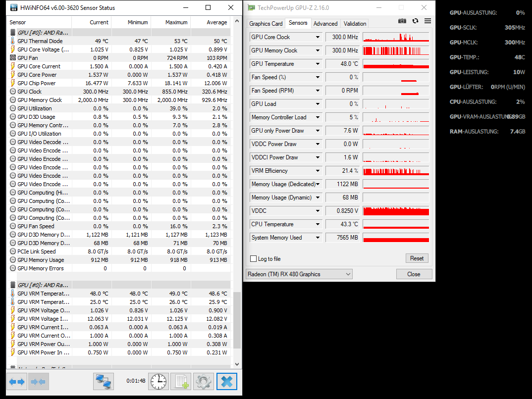Switch to the Validation tab
532x399 pixels.
355,24
